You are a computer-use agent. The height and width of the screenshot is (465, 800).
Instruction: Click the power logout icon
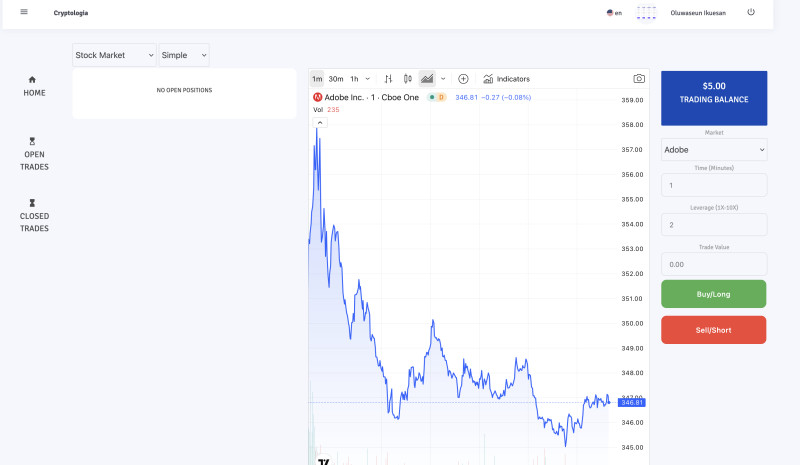[x=750, y=12]
